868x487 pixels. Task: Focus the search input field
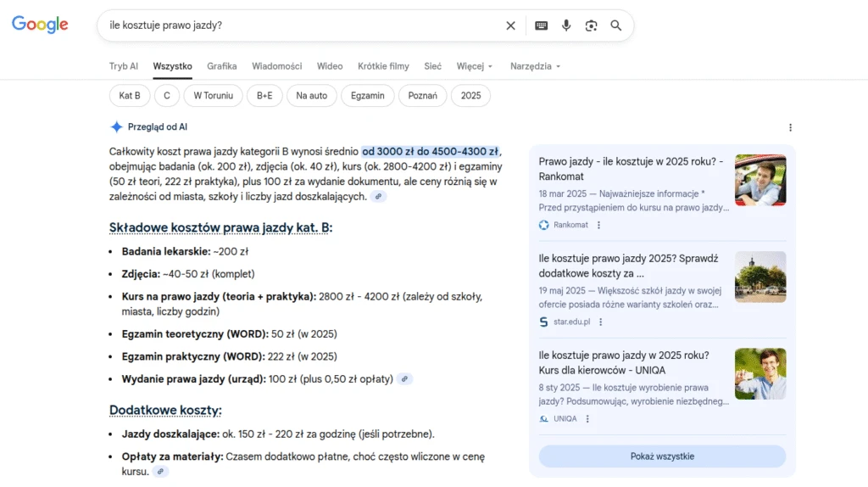297,25
